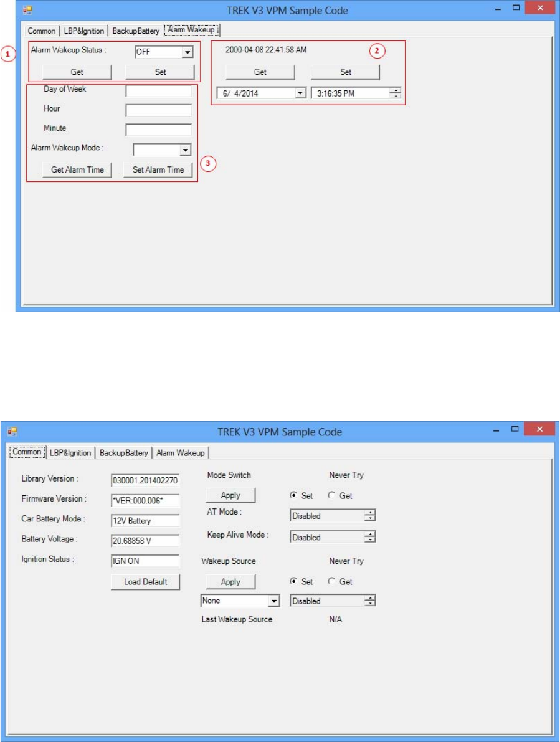Click Car Battery Mode field showing 12V Battery
This screenshot has height=742, width=560.
pyautogui.click(x=145, y=521)
